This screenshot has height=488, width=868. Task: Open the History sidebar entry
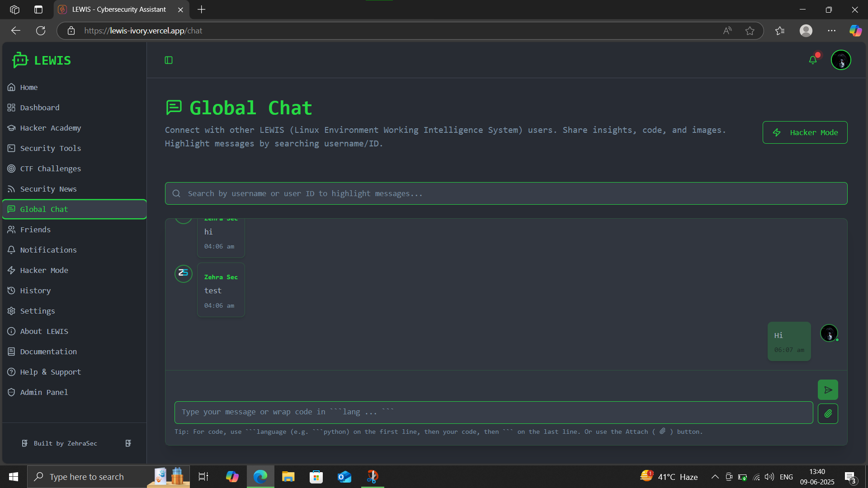35,291
